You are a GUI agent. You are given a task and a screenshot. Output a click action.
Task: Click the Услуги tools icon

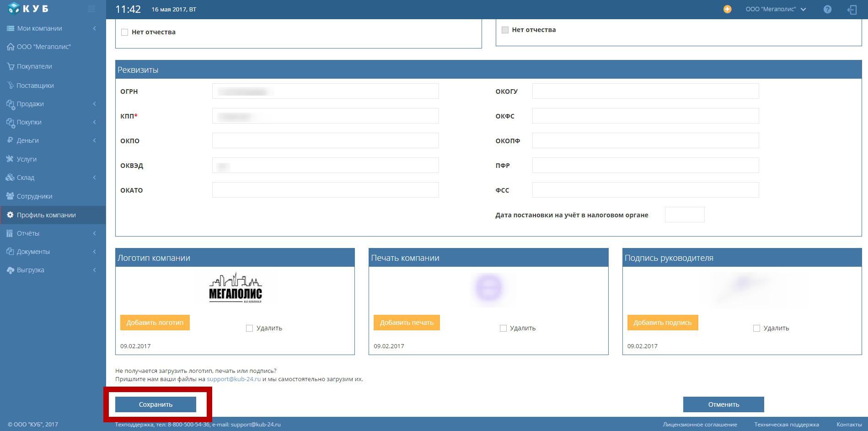point(10,159)
